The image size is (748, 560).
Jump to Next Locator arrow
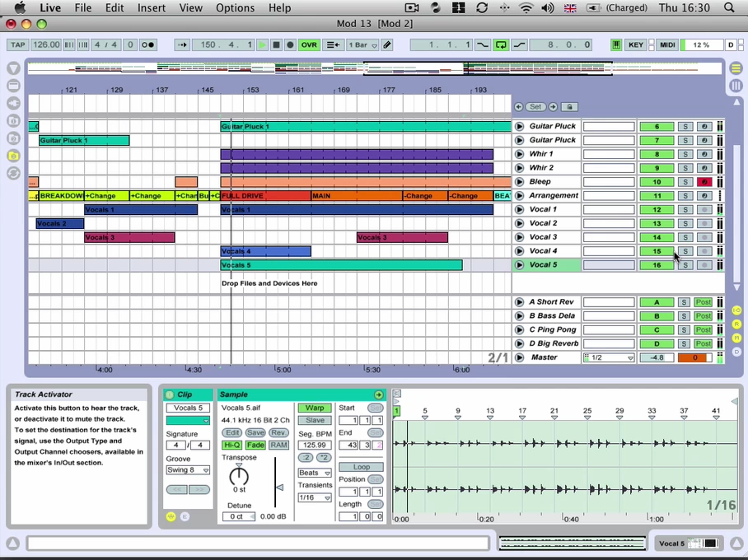coord(553,107)
